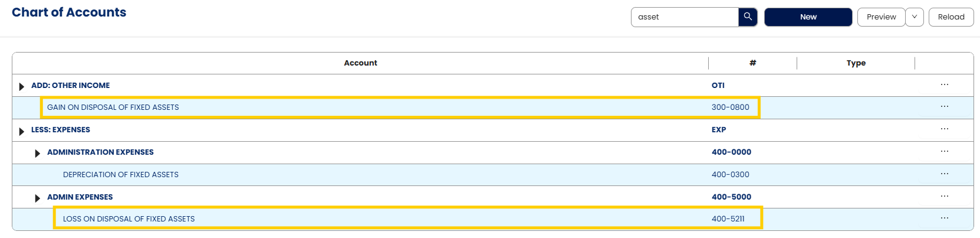Image resolution: width=980 pixels, height=238 pixels.
Task: Focus the search field containing asset
Action: 685,17
